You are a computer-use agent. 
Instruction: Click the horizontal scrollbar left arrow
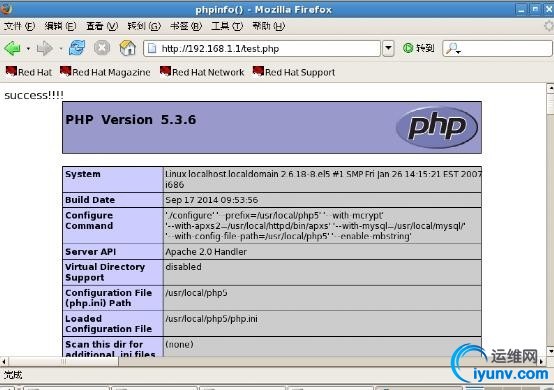pyautogui.click(x=4, y=361)
